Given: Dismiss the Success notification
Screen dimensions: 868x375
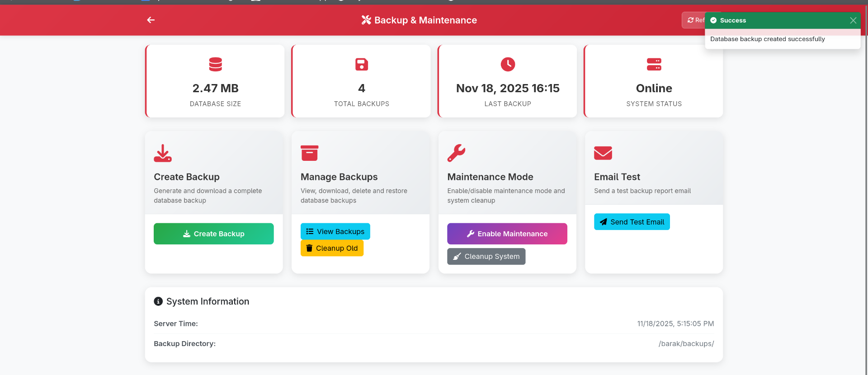Looking at the screenshot, I should pos(853,20).
